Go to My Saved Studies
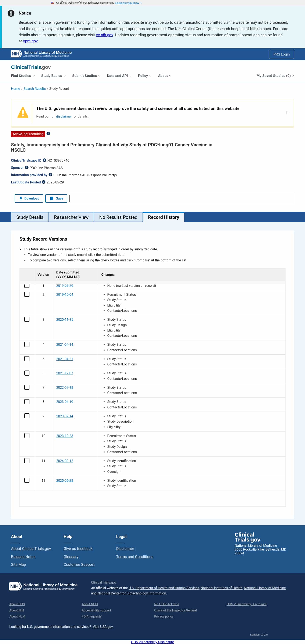 tap(275, 76)
